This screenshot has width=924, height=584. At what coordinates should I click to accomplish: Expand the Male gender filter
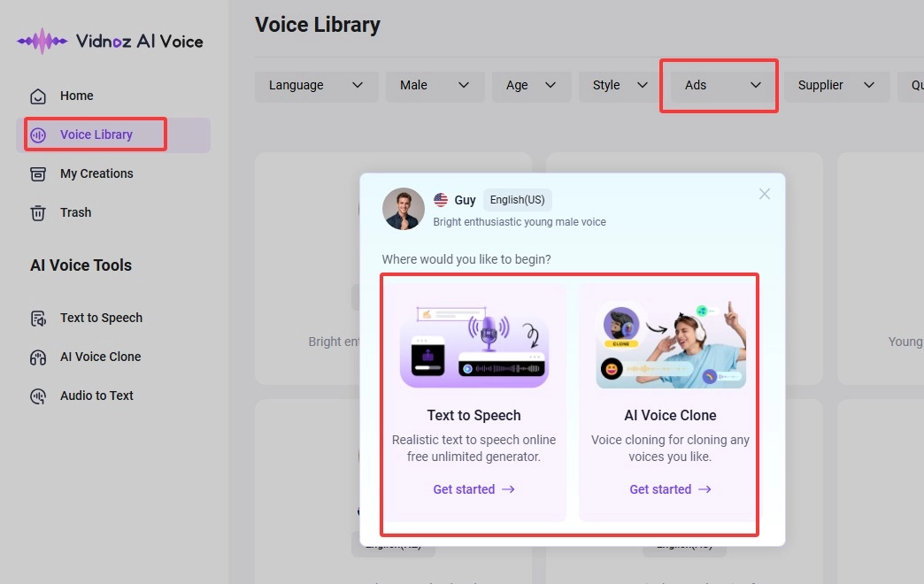(x=435, y=85)
